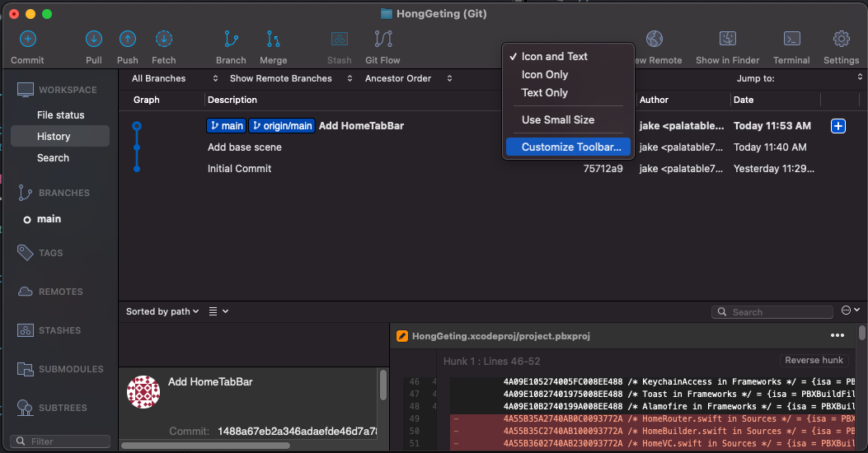
Task: Click the modified-file pencil icon beside project.pbxproj
Action: [402, 336]
